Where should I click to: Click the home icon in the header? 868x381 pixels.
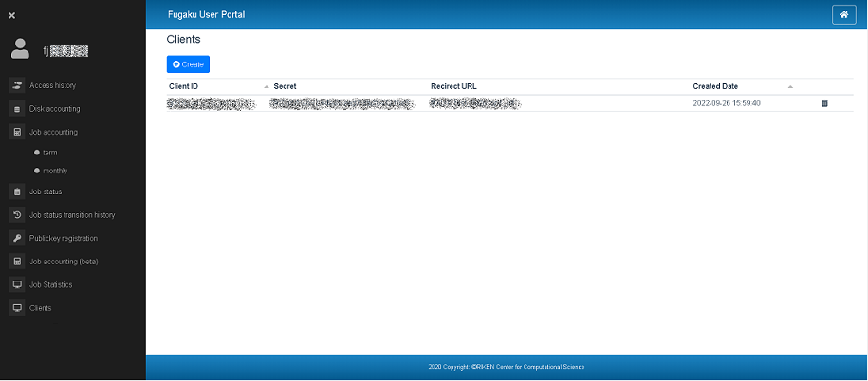843,14
